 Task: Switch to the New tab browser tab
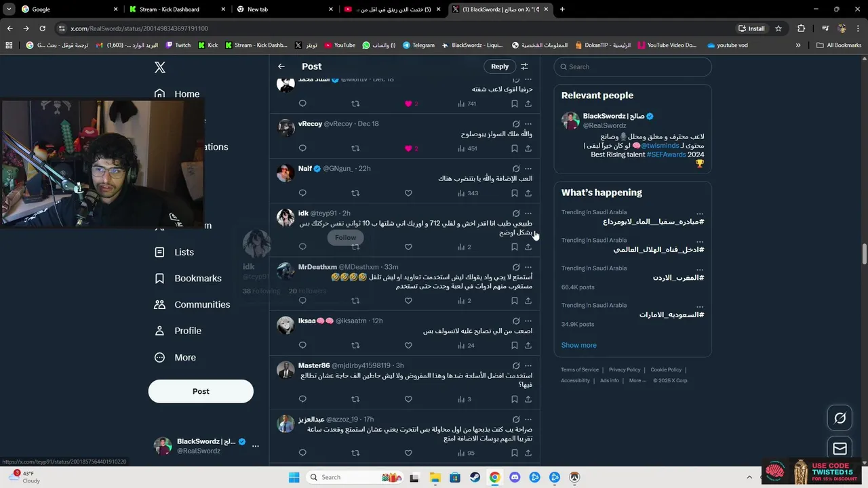click(x=283, y=9)
